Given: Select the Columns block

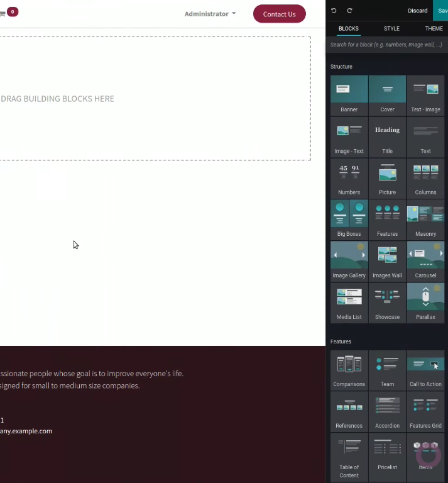Looking at the screenshot, I should point(425,179).
